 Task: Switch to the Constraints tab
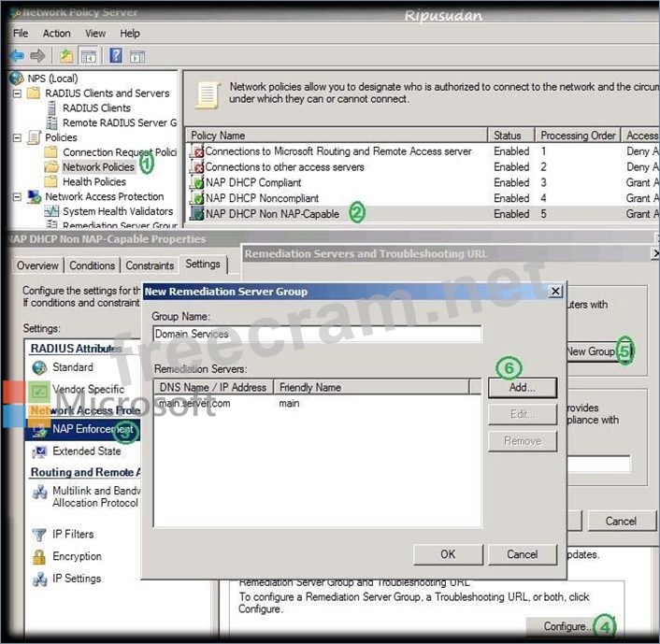coord(150,265)
